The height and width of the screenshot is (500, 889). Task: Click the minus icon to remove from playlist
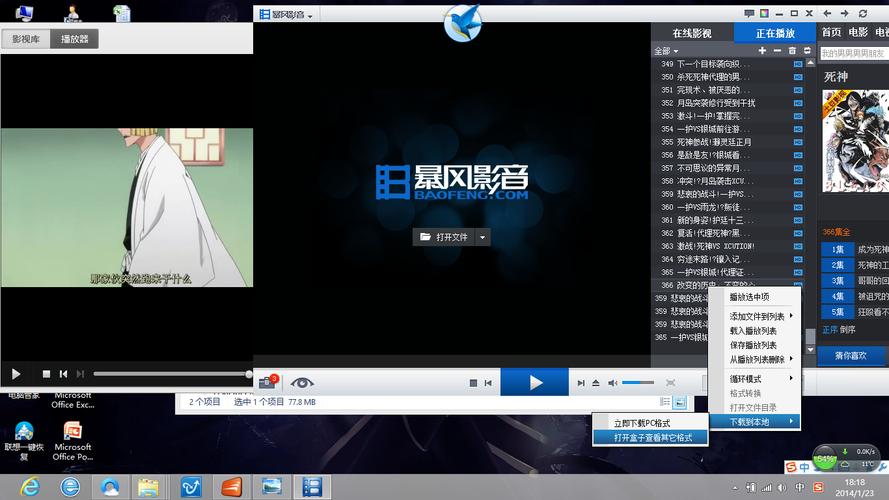click(x=777, y=51)
